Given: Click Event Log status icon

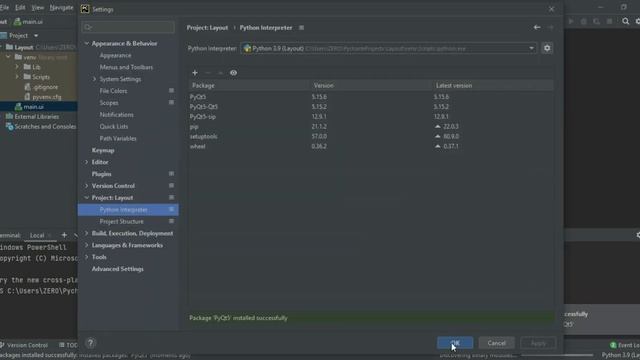Looking at the screenshot, I should click(613, 345).
